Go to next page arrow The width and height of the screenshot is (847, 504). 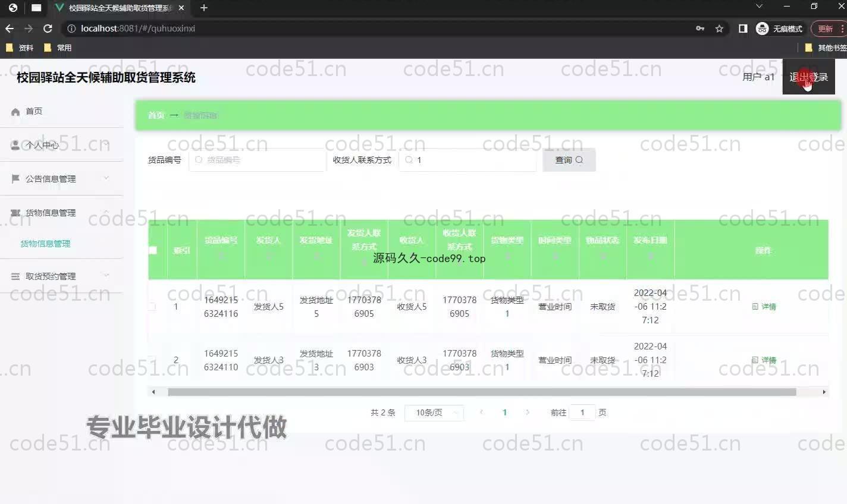pos(528,412)
